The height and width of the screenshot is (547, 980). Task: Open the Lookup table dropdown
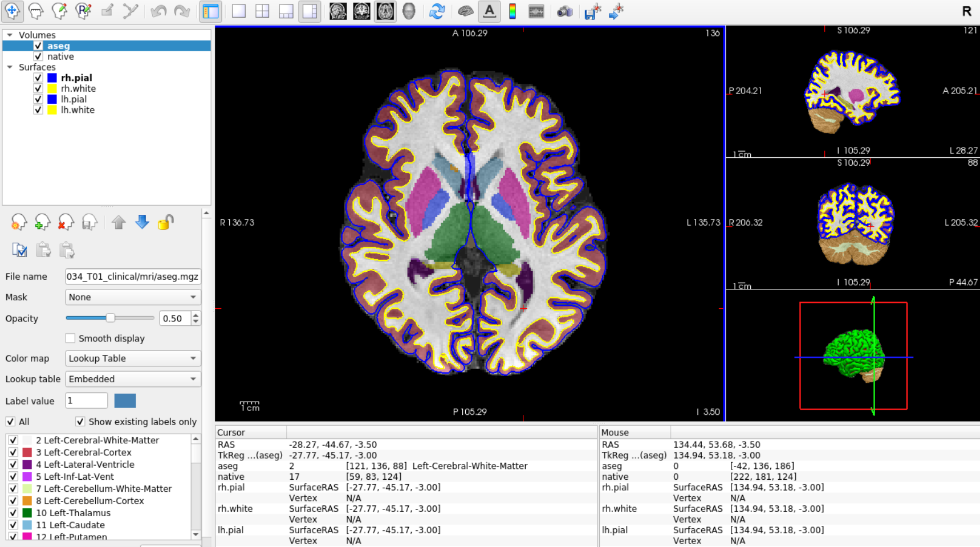point(133,379)
